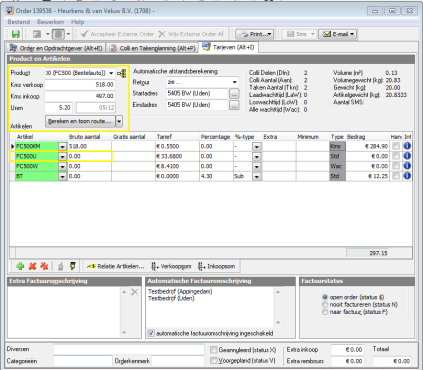Open the Bestand menu
This screenshot has width=423, height=370.
pyautogui.click(x=19, y=22)
